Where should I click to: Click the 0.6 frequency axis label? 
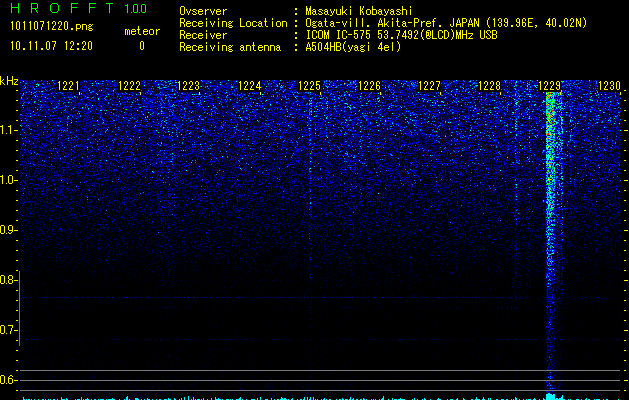pyautogui.click(x=8, y=380)
